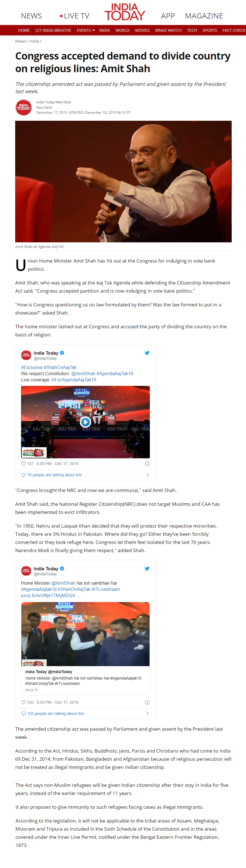This screenshot has height=868, width=246.
Task: Open info icon on second embedded tweet
Action: 147,702
